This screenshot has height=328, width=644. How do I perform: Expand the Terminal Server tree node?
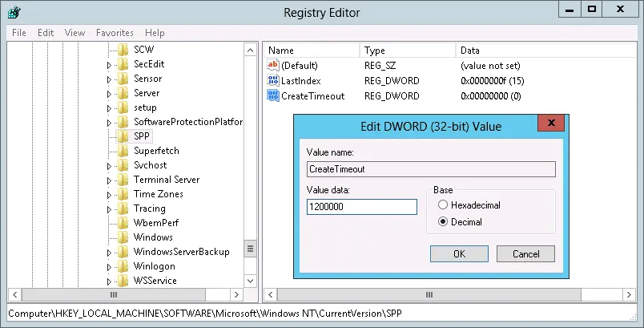pyautogui.click(x=109, y=180)
